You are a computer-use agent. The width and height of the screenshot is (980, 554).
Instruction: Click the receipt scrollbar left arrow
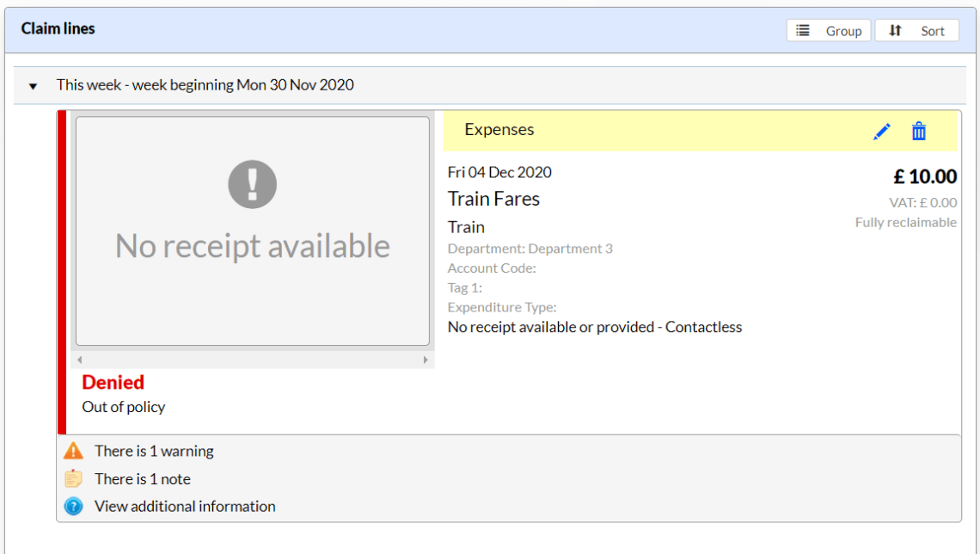pyautogui.click(x=79, y=360)
